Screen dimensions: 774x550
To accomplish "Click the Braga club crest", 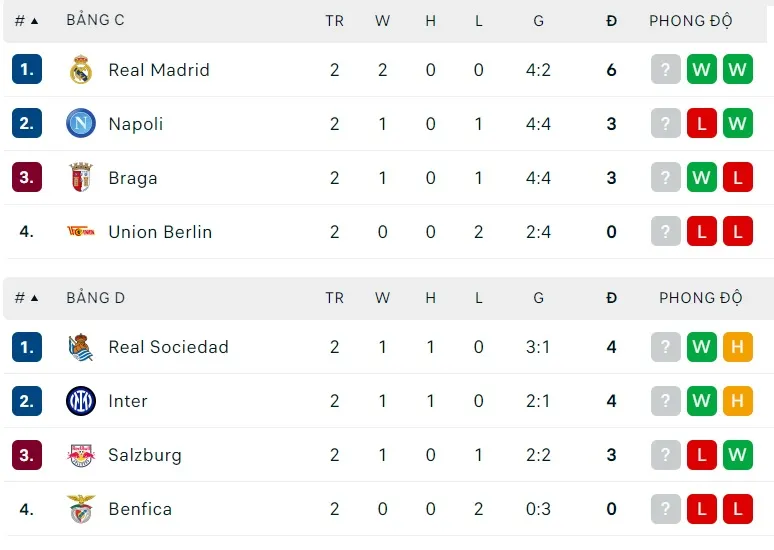I will [x=81, y=178].
